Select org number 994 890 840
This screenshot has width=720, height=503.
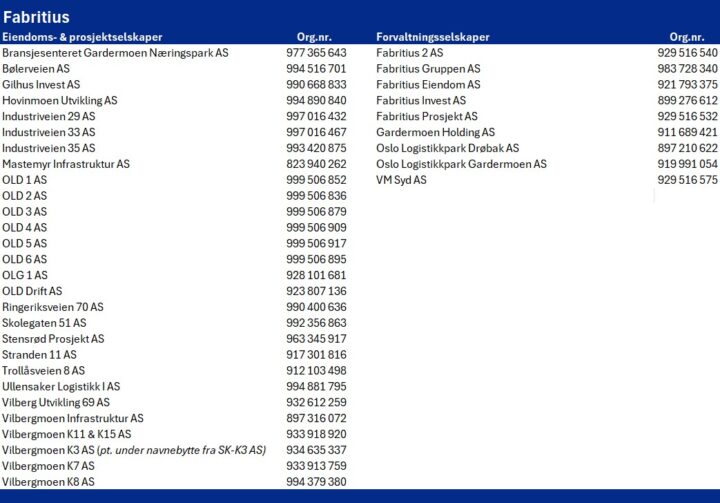[316, 101]
